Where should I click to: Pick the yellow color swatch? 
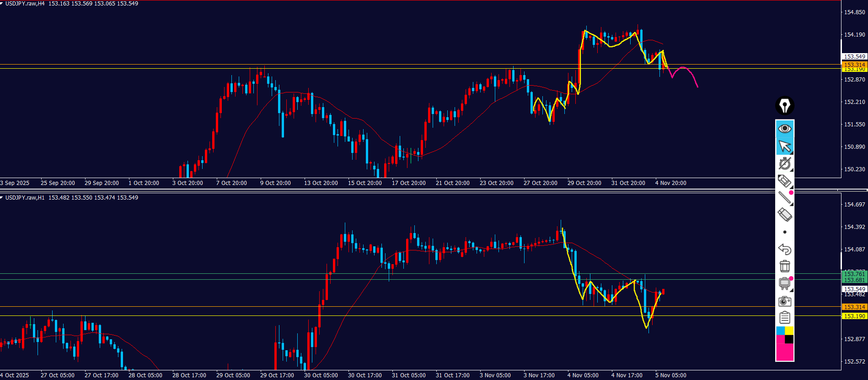[789, 331]
